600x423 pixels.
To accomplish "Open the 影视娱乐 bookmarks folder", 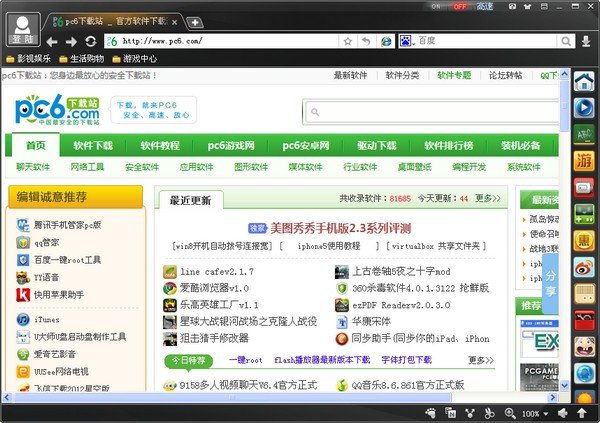I will pos(31,59).
